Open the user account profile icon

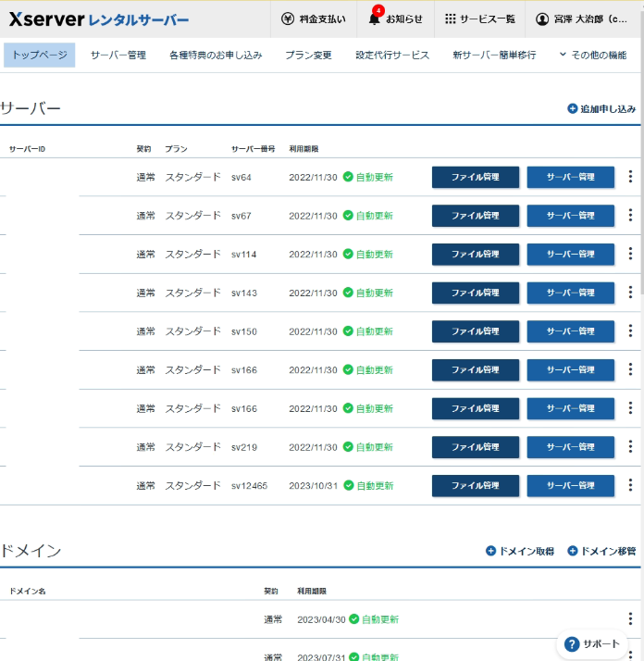tap(542, 19)
